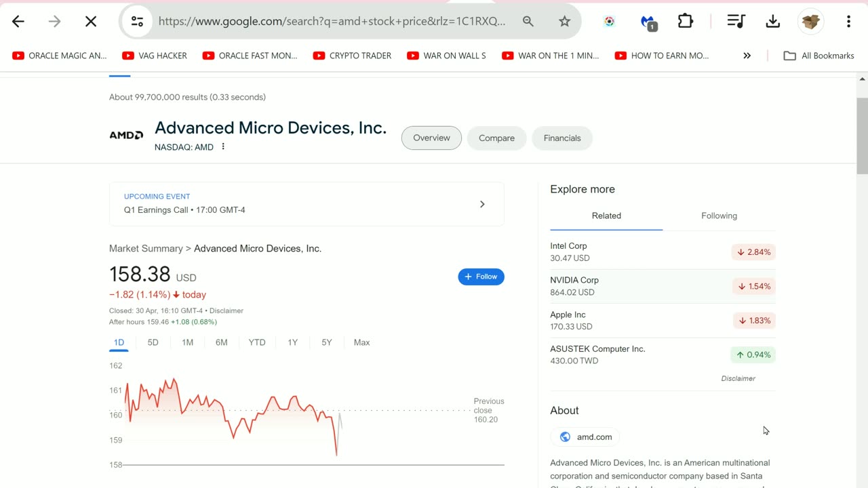Select the 5Y chart range
Viewport: 868px width, 488px height.
[x=327, y=342]
